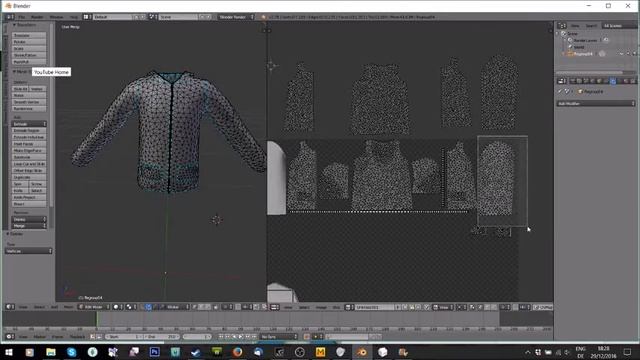Click the outliner editor type icon
The width and height of the screenshot is (640, 360).
click(562, 26)
